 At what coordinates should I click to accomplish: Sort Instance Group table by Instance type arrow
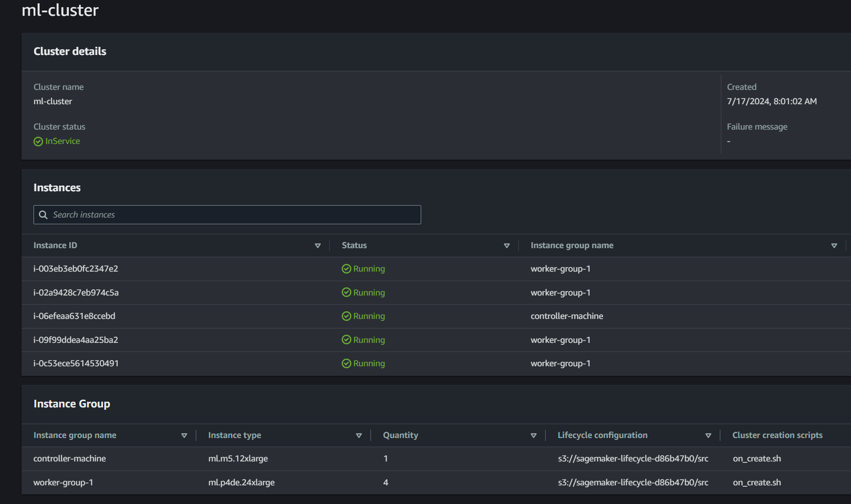pyautogui.click(x=358, y=436)
